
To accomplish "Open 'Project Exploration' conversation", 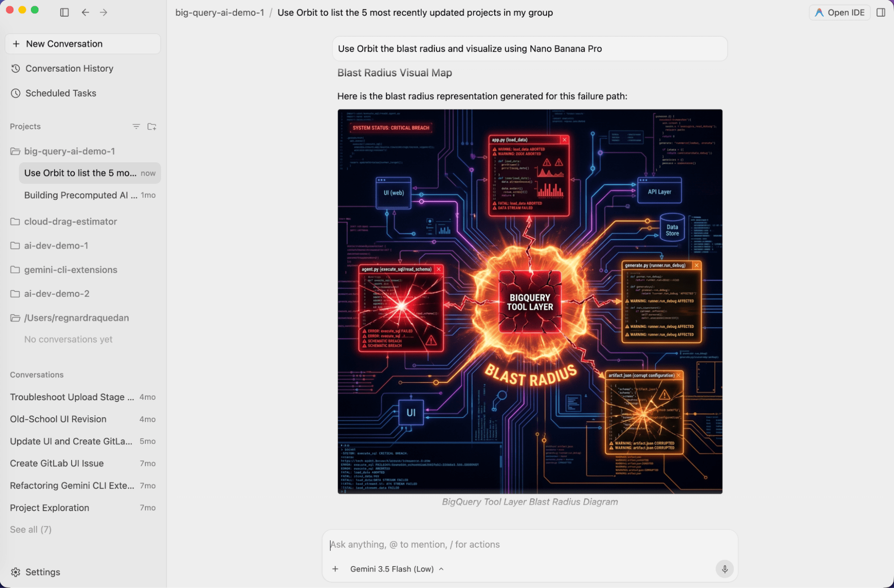I will [83, 508].
